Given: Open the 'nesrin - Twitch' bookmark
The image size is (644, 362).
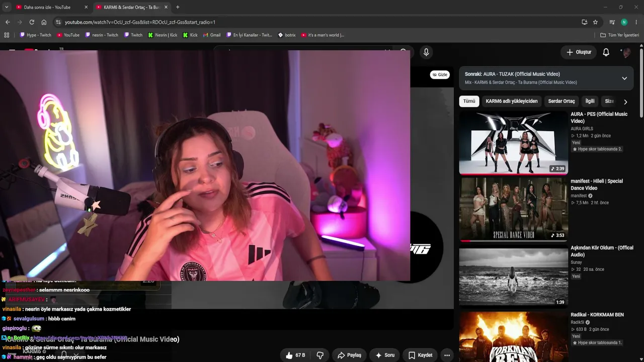Looking at the screenshot, I should (102, 35).
